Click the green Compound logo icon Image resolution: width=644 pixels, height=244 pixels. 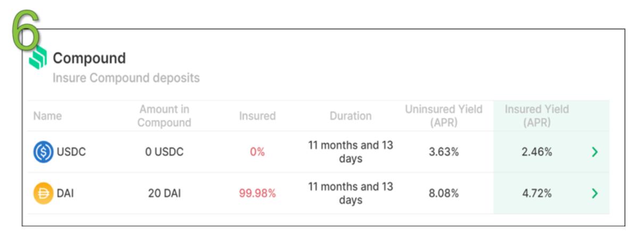[x=37, y=58]
